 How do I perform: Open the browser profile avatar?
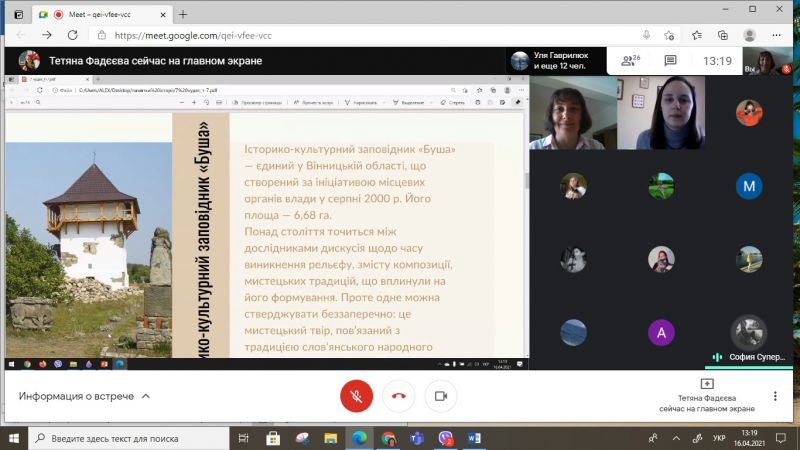[x=749, y=35]
